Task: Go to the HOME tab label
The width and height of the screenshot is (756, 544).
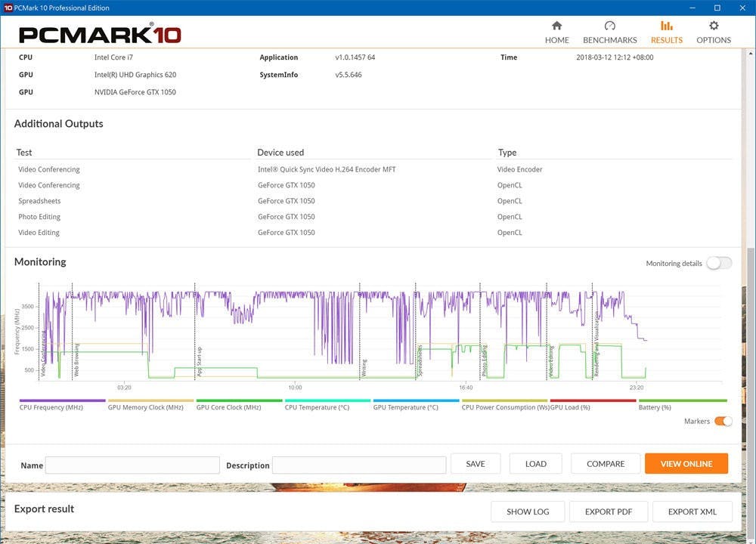Action: point(557,40)
